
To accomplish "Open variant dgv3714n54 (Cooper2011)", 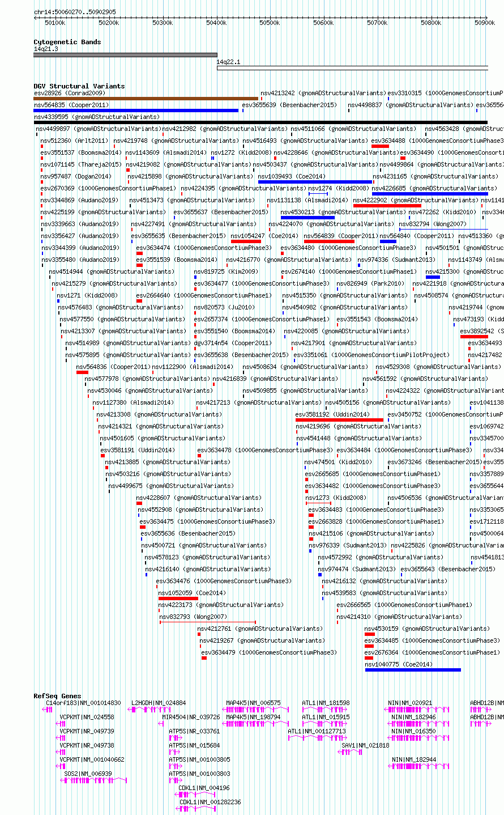I will (233, 343).
